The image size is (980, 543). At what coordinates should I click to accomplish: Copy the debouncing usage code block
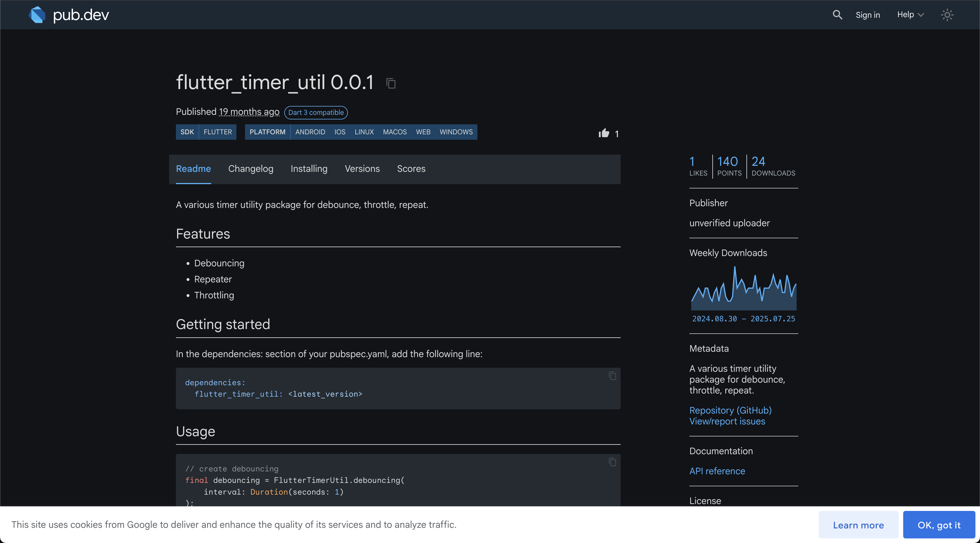coord(612,462)
